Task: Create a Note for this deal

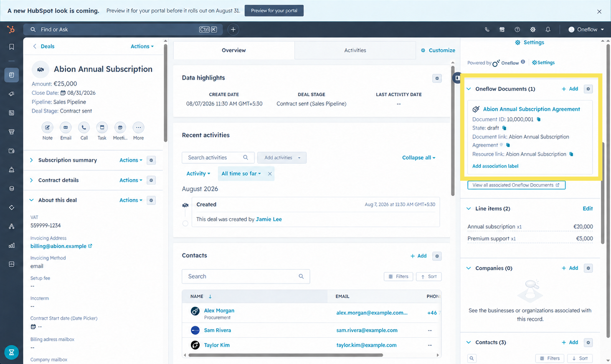Action: click(47, 127)
